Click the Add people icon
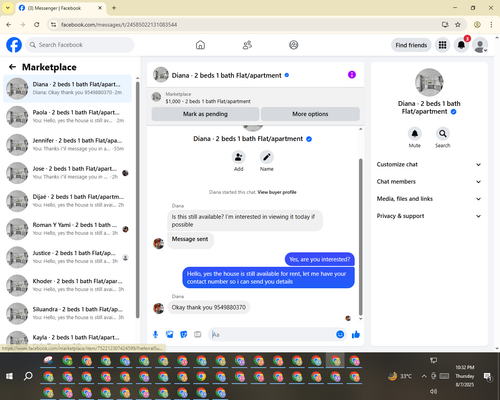 point(239,157)
